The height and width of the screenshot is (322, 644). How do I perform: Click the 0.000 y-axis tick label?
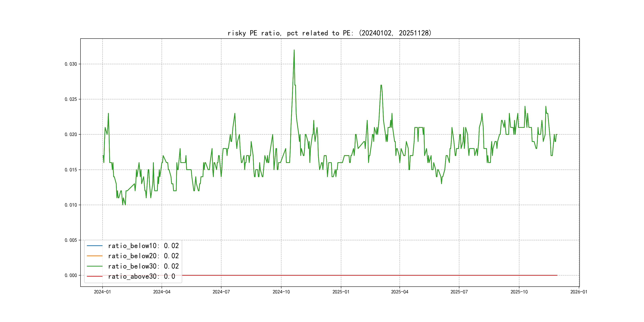[x=71, y=275]
